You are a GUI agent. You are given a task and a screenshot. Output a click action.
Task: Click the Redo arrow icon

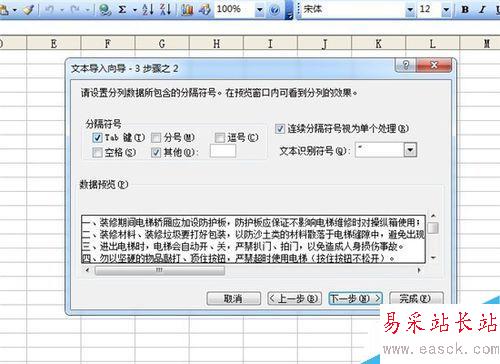click(x=75, y=9)
